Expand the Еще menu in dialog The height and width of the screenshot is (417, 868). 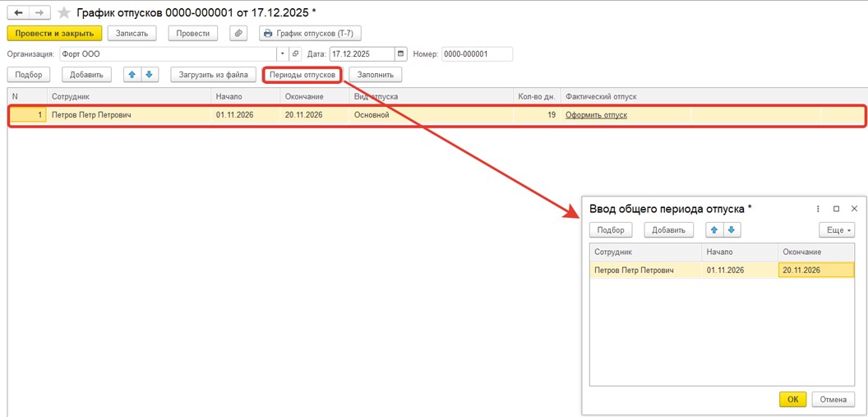click(x=836, y=230)
